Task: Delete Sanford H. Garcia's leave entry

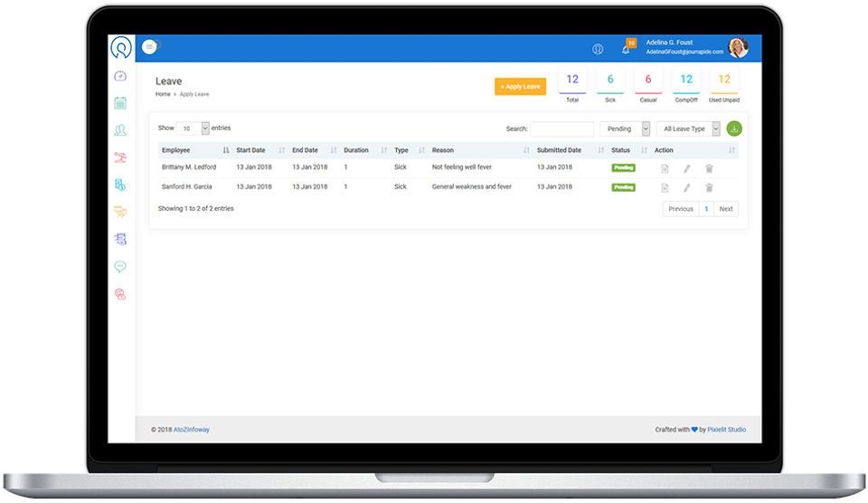Action: coord(709,188)
